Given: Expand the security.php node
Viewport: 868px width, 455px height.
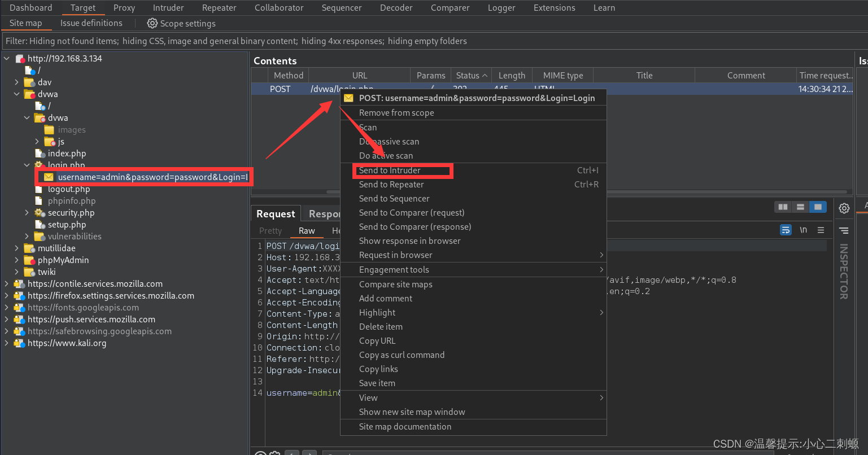Looking at the screenshot, I should pos(27,213).
